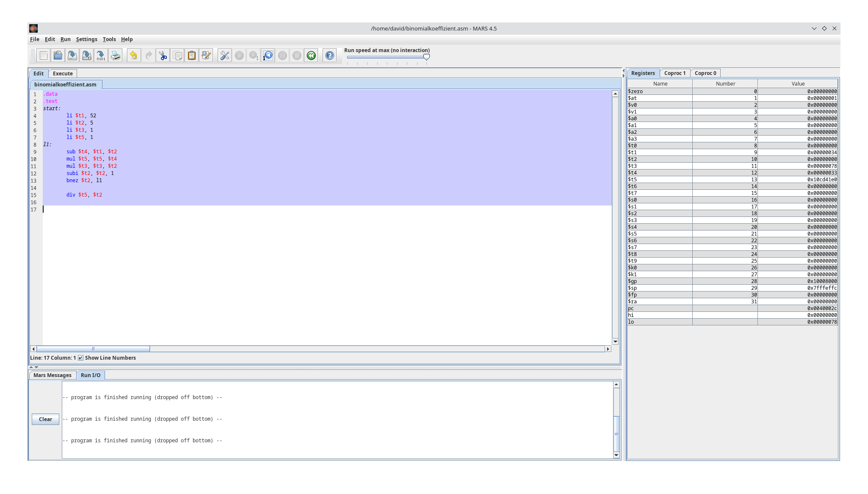Open the Find and Replace icon
The width and height of the screenshot is (868, 494).
206,55
